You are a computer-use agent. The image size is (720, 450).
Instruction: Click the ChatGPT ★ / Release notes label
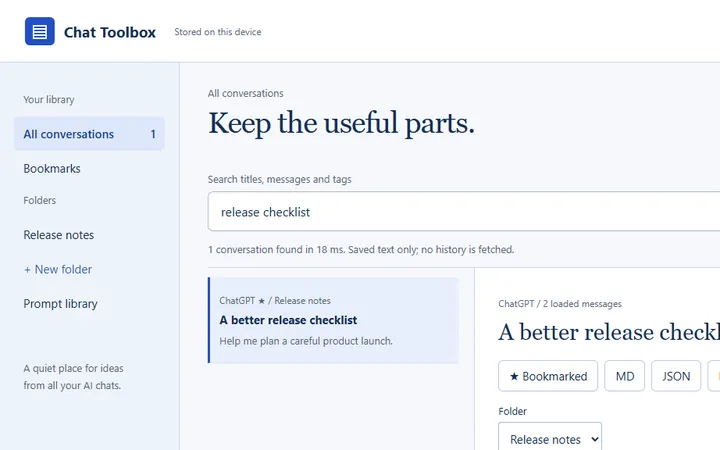click(275, 301)
